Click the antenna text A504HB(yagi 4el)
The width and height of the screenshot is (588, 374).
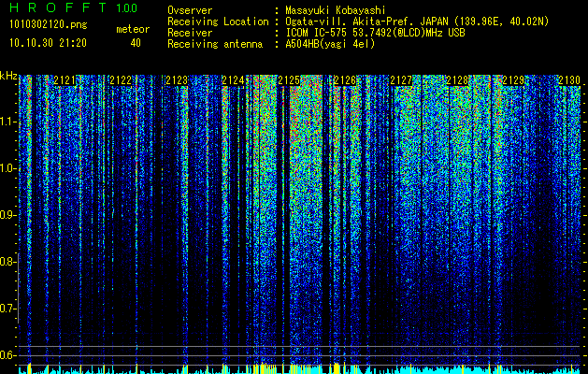(330, 44)
